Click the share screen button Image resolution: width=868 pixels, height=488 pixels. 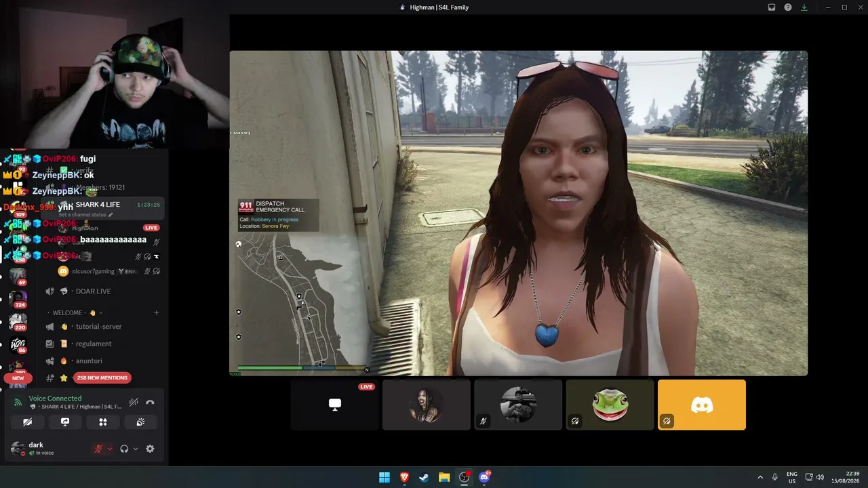65,422
